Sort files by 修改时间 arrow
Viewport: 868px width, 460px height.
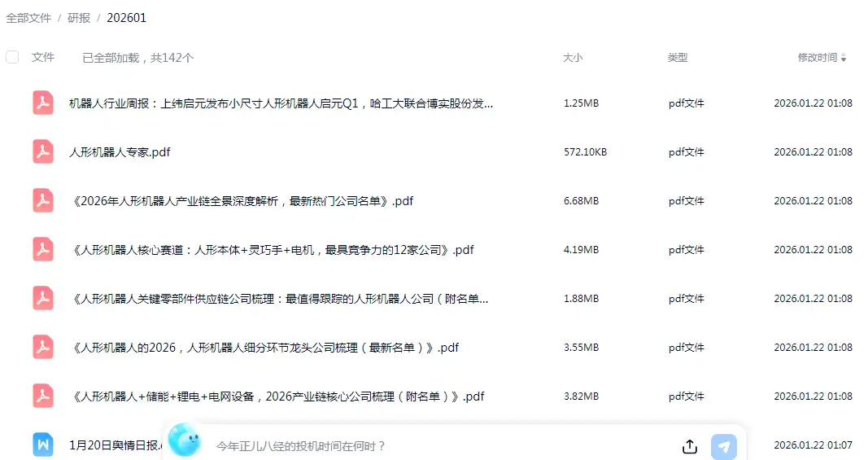844,58
